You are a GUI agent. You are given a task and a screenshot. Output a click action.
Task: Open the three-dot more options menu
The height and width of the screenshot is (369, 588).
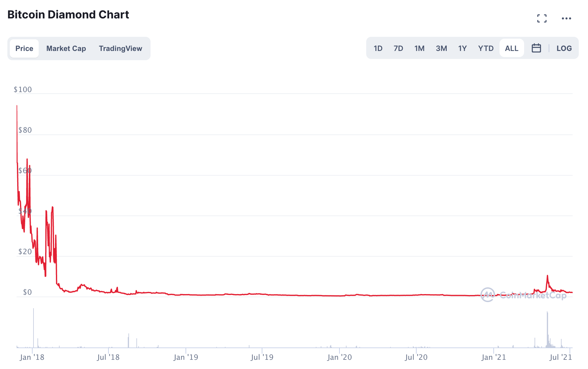pyautogui.click(x=566, y=18)
